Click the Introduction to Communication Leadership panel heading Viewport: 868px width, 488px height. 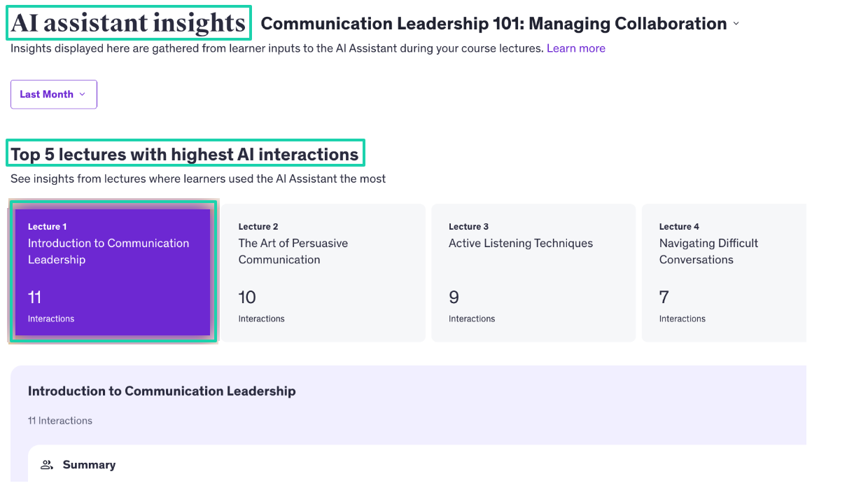coord(162,391)
